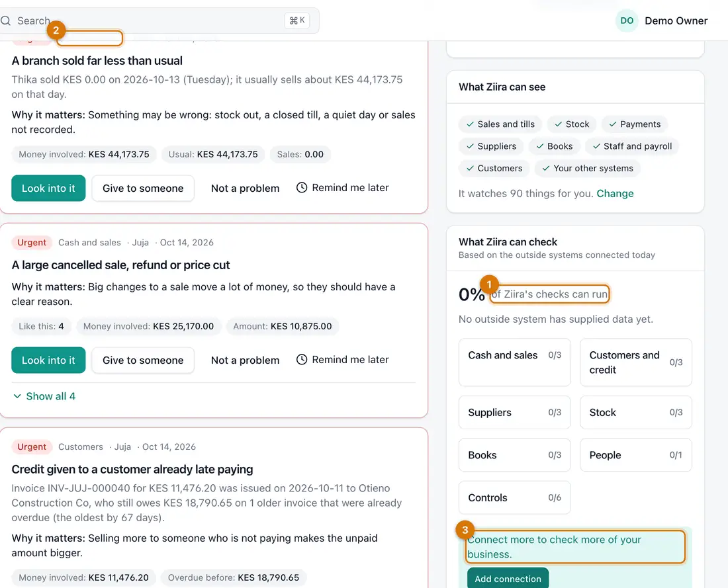Click 'A large cancelled sale, refund or price cut' title
The image size is (728, 588).
pos(120,265)
